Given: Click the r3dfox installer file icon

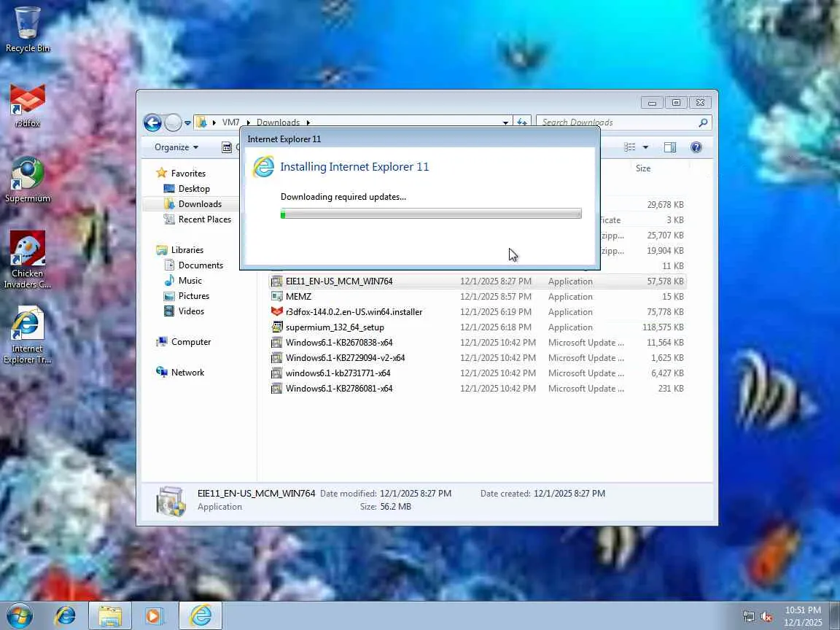Looking at the screenshot, I should [x=276, y=312].
